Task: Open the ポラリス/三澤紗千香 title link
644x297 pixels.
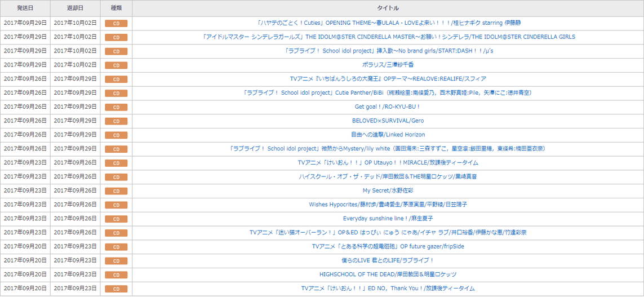Action: point(388,65)
